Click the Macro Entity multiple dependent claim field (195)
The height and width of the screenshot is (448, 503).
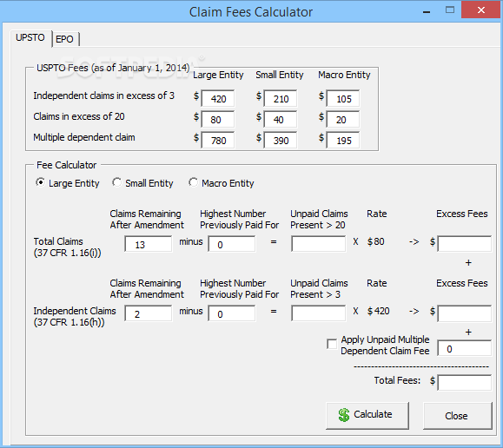click(x=342, y=140)
